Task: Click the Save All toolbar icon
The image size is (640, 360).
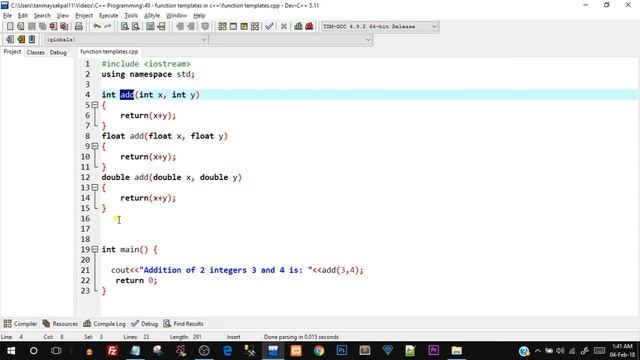Action: (42, 27)
